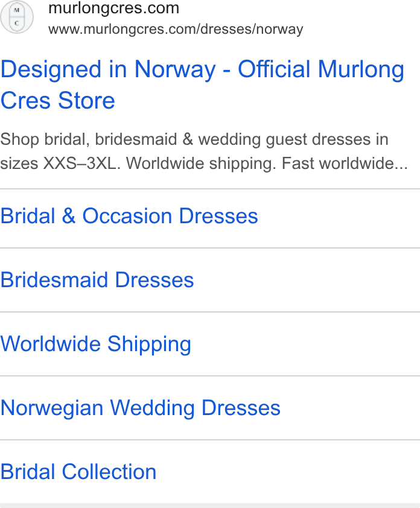Click the letter M inside the favicon
The height and width of the screenshot is (508, 420).
(17, 10)
